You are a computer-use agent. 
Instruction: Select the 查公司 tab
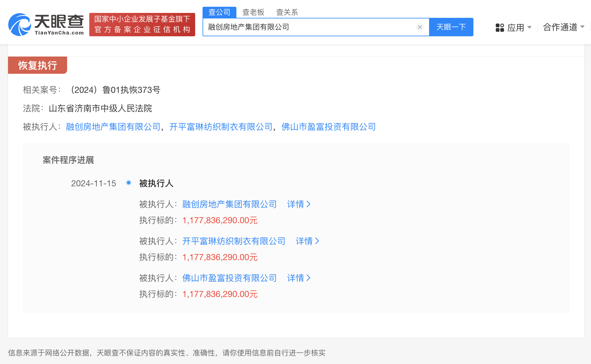(219, 12)
